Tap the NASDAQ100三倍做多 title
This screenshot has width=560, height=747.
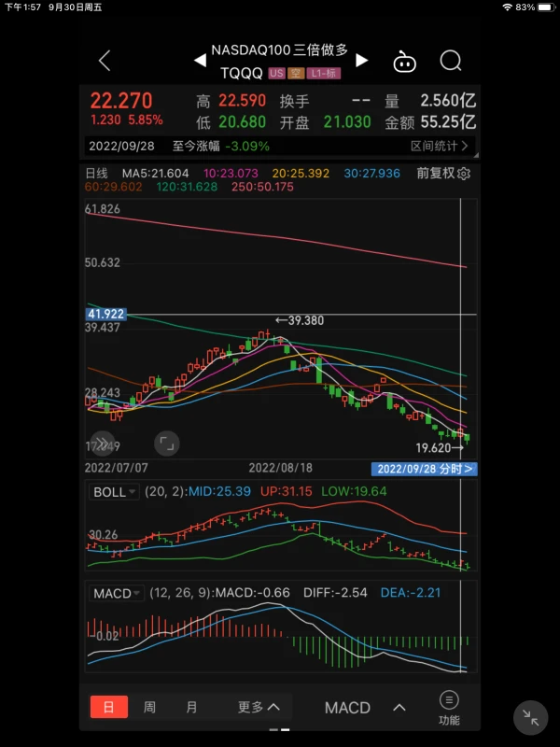(279, 50)
